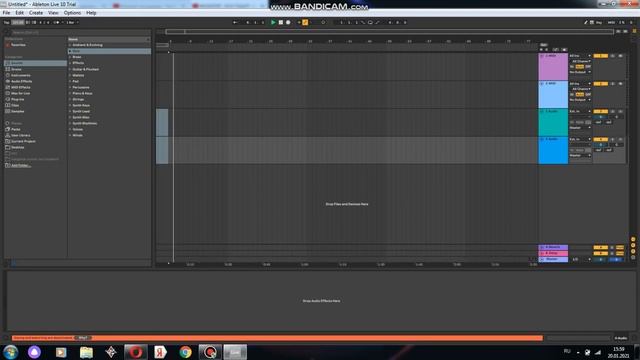Open All Ins dropdown on 1 MIDI track
This screenshot has width=640, height=360.
(x=580, y=56)
